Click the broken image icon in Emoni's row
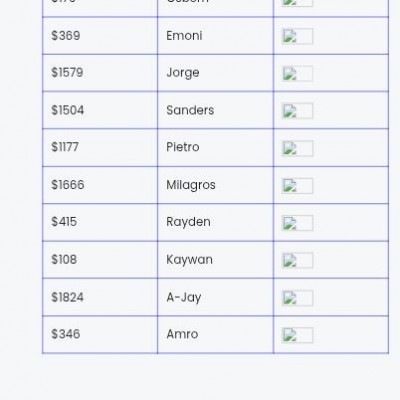The image size is (400, 400). [297, 36]
